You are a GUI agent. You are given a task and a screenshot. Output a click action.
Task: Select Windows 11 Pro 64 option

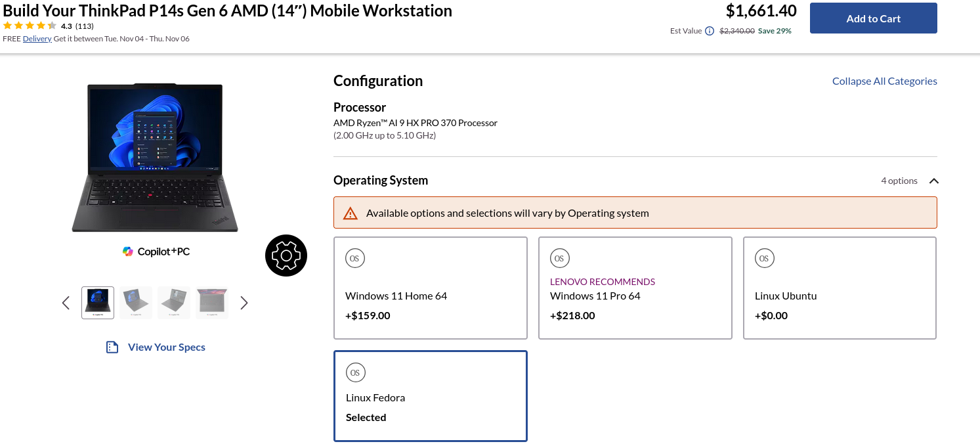635,288
